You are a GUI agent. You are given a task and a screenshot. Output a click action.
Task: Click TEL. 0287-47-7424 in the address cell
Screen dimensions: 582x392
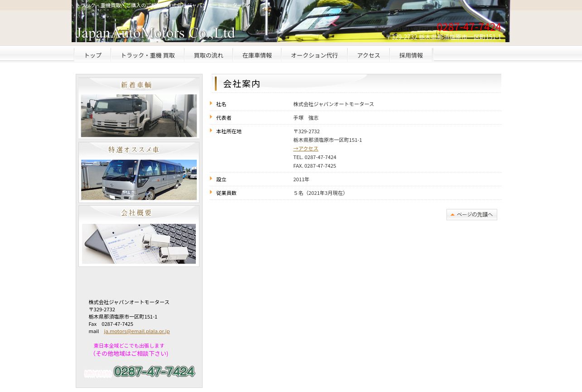point(315,157)
